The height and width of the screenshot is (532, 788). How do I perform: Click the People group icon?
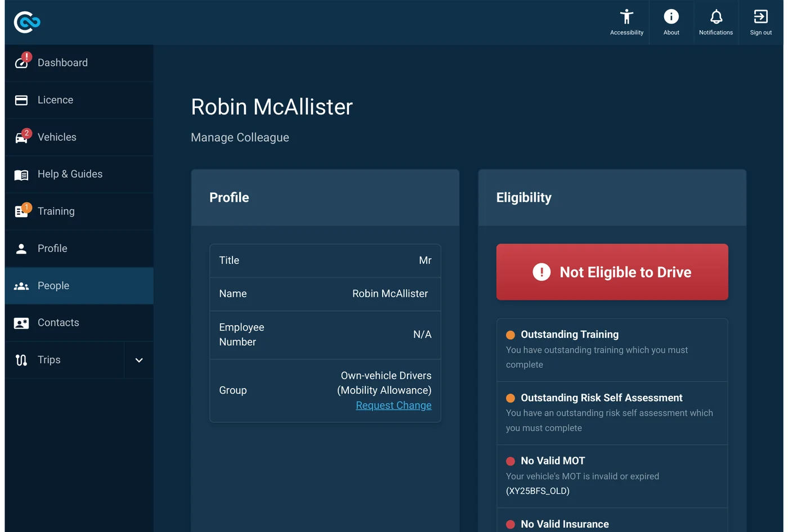point(21,286)
